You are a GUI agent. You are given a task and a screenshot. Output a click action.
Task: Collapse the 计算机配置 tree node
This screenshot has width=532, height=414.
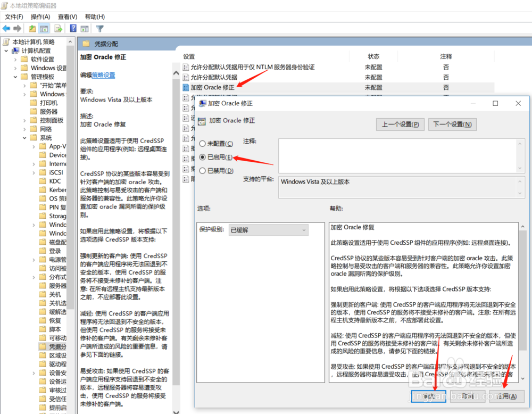pyautogui.click(x=6, y=51)
